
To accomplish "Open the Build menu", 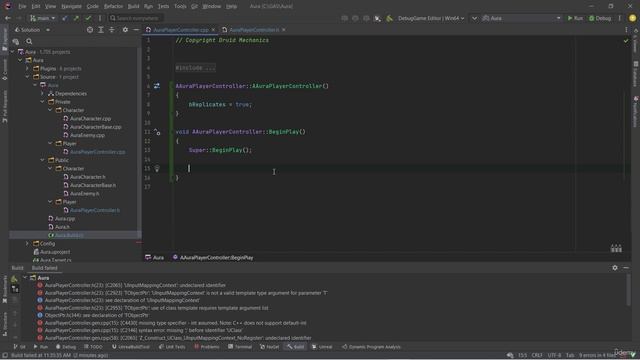I will 133,6.
